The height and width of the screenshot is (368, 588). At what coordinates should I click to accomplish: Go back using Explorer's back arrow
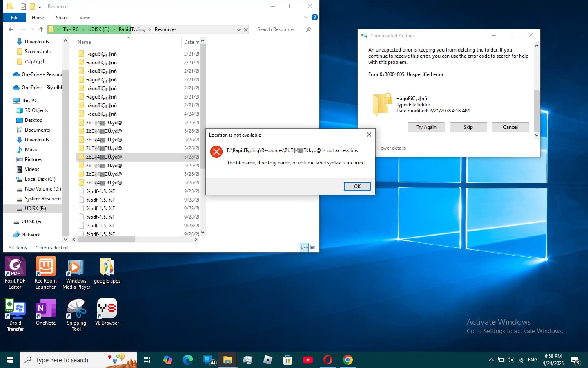11,29
